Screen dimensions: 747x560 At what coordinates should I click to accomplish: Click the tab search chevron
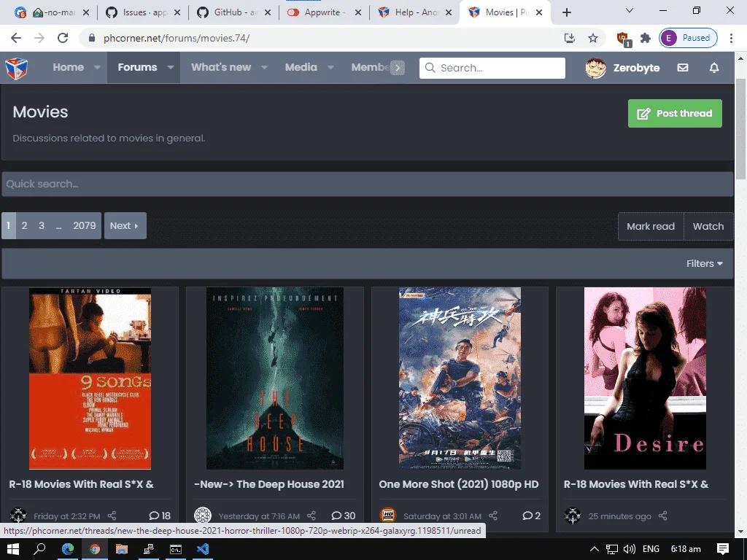pos(630,10)
